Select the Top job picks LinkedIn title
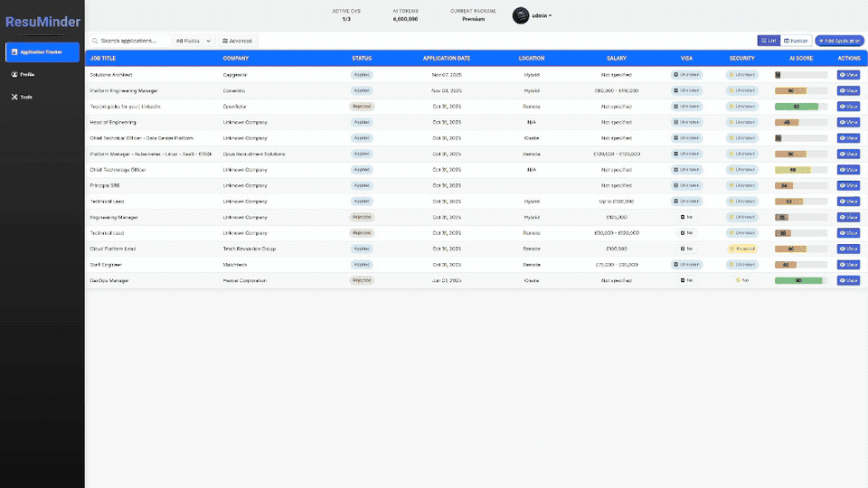Screen dimensions: 868x488 click(125, 107)
